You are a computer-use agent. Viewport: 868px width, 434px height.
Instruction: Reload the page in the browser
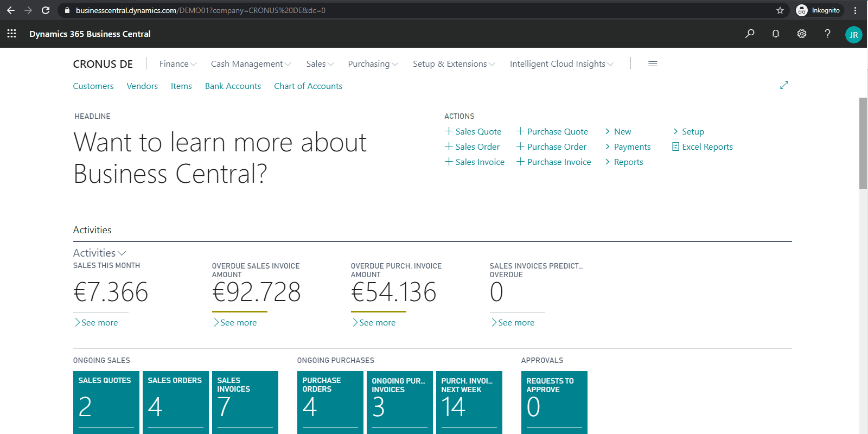pyautogui.click(x=46, y=10)
